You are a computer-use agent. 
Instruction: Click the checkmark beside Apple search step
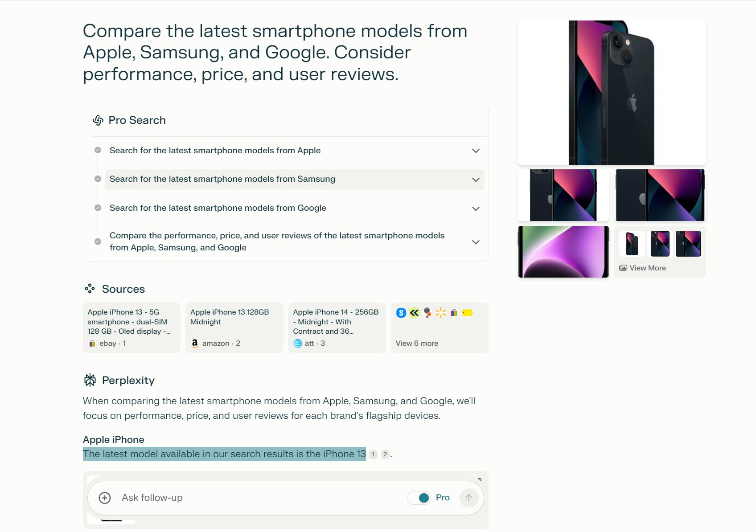[x=98, y=150]
